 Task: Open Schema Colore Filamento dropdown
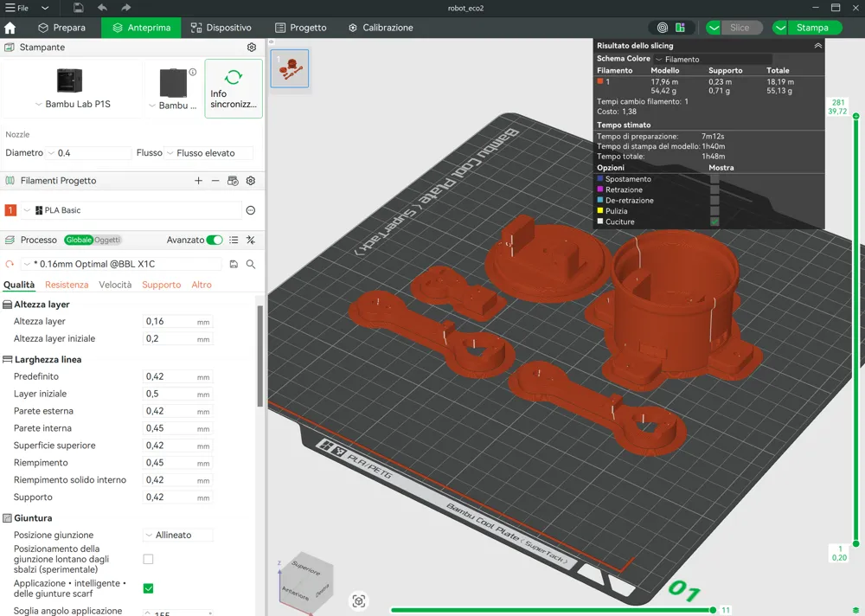[x=713, y=59]
